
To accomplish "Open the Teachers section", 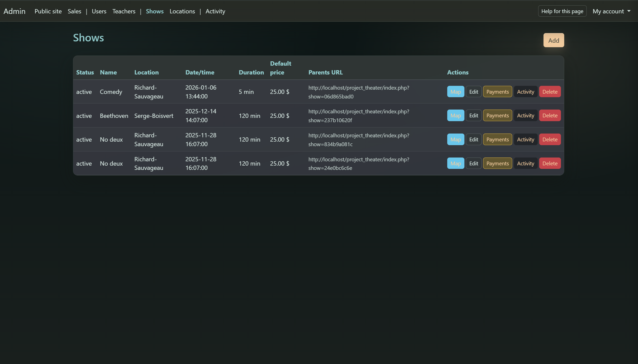I will pos(124,11).
